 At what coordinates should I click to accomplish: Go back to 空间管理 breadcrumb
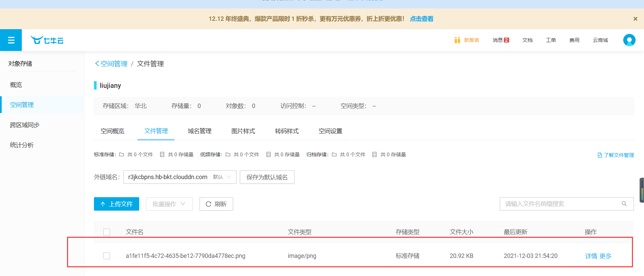114,64
